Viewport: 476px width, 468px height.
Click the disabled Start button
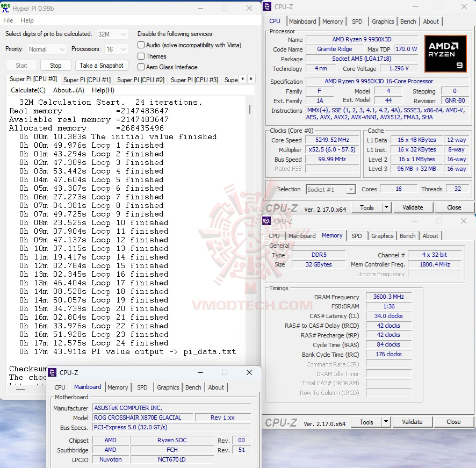(x=21, y=66)
